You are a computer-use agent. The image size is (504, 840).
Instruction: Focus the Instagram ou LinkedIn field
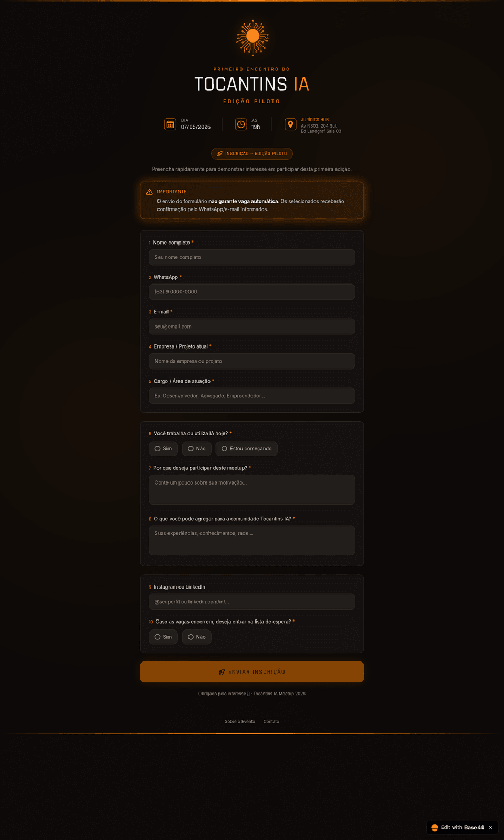point(252,602)
